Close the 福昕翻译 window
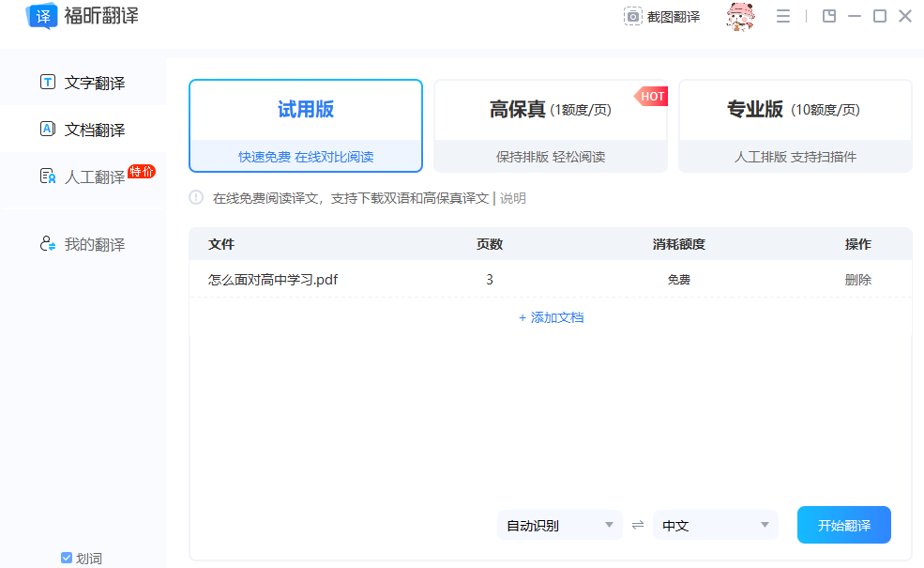Viewport: 924px width, 568px height. click(x=905, y=16)
